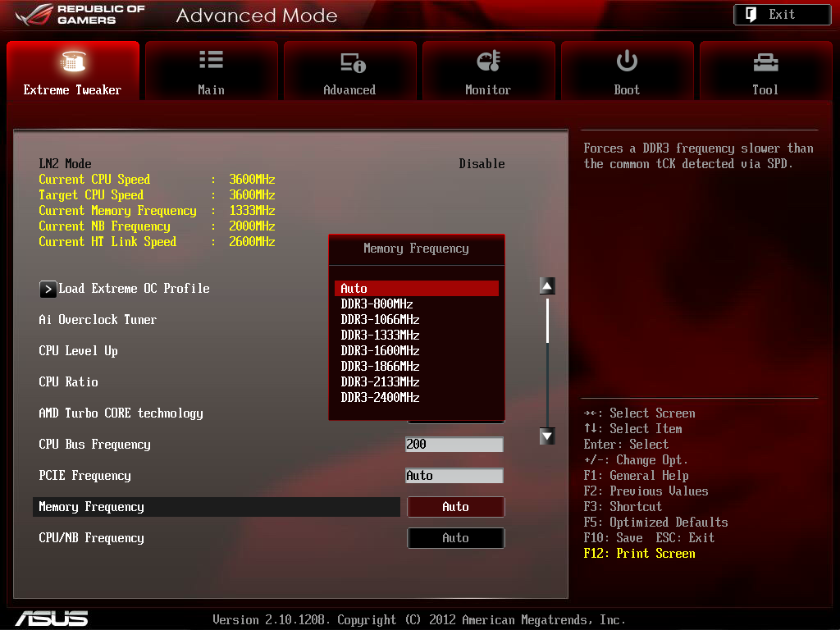Viewport: 840px width, 630px height.
Task: Open the Monitor tab
Action: [x=489, y=71]
